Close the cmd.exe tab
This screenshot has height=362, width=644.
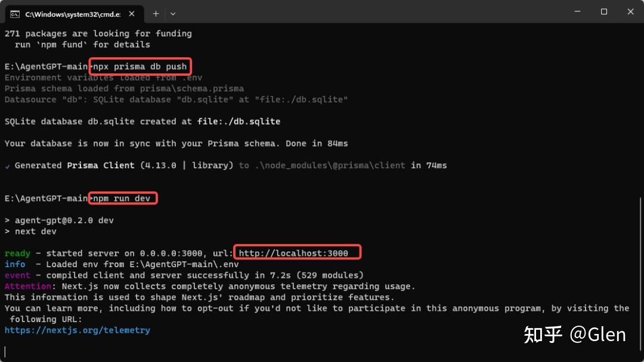point(131,14)
